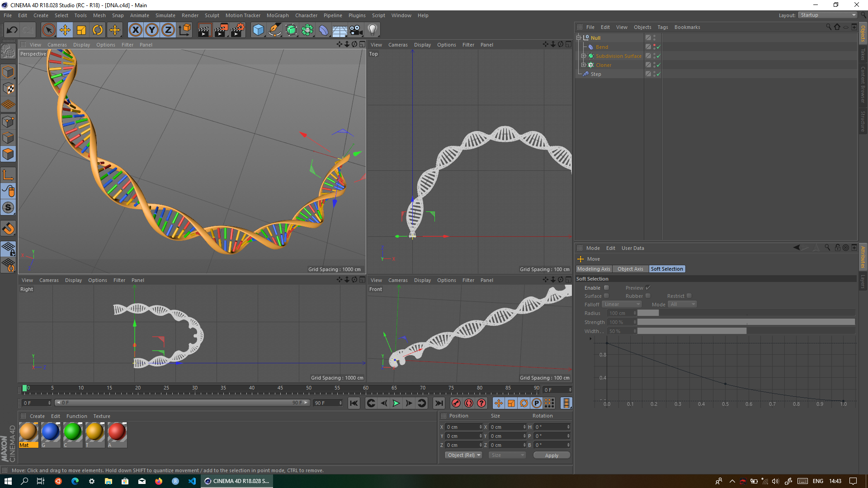Select the Live Selection tool
Viewport: 868px width, 488px height.
click(x=48, y=30)
